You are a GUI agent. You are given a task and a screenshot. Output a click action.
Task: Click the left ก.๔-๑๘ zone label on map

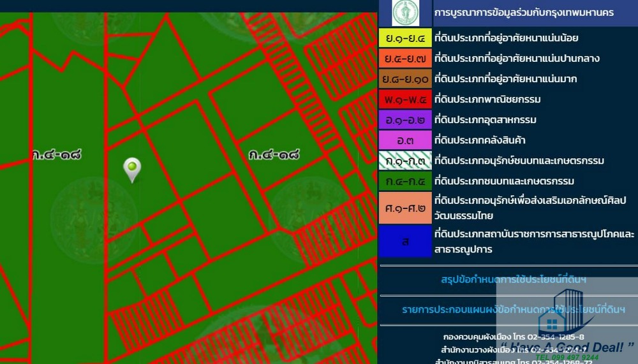[57, 154]
